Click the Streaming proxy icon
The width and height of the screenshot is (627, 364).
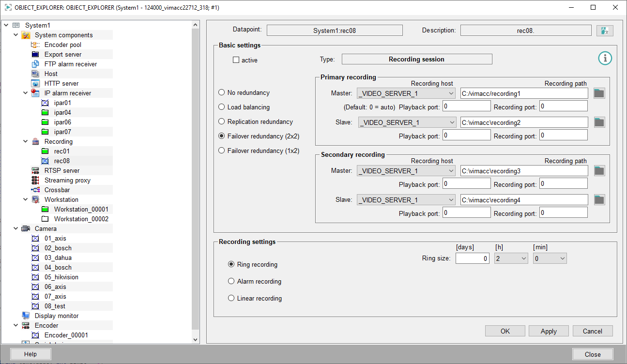point(35,180)
